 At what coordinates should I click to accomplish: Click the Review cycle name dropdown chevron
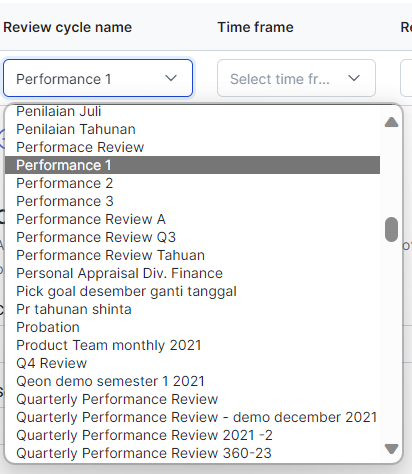pos(171,78)
